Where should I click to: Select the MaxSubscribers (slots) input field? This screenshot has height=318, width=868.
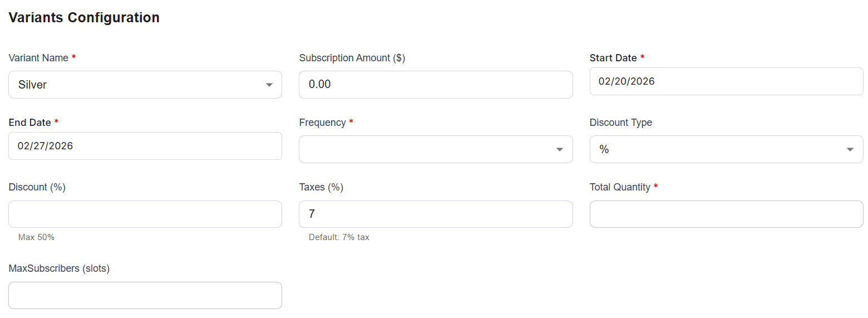click(145, 296)
